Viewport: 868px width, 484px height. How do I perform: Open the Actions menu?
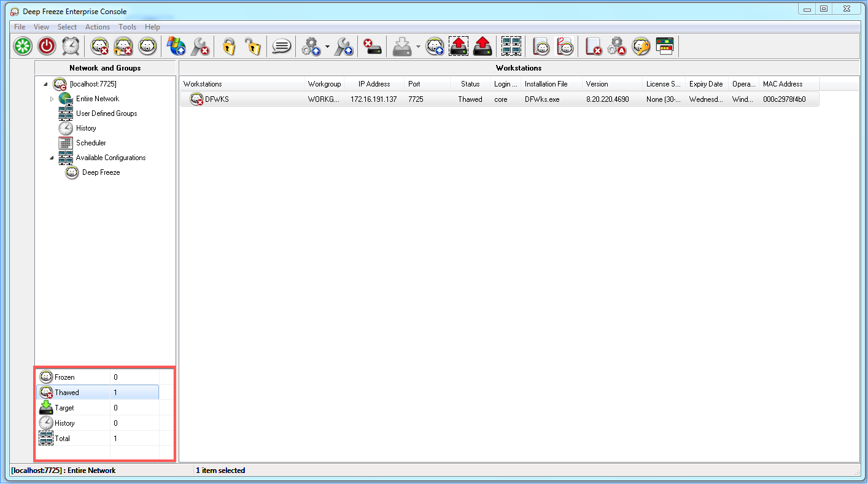point(97,27)
